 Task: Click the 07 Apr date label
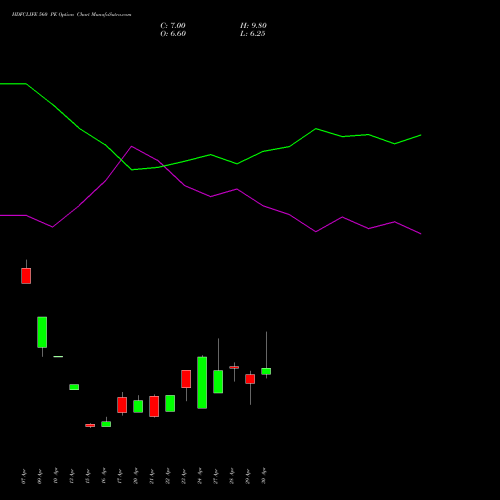(x=23, y=476)
